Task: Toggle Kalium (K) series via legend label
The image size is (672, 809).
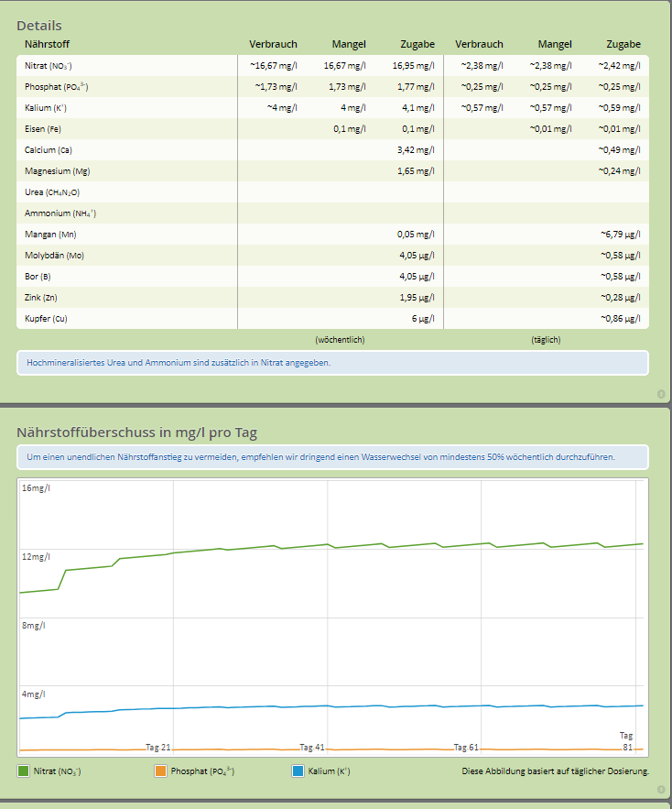Action: (329, 771)
